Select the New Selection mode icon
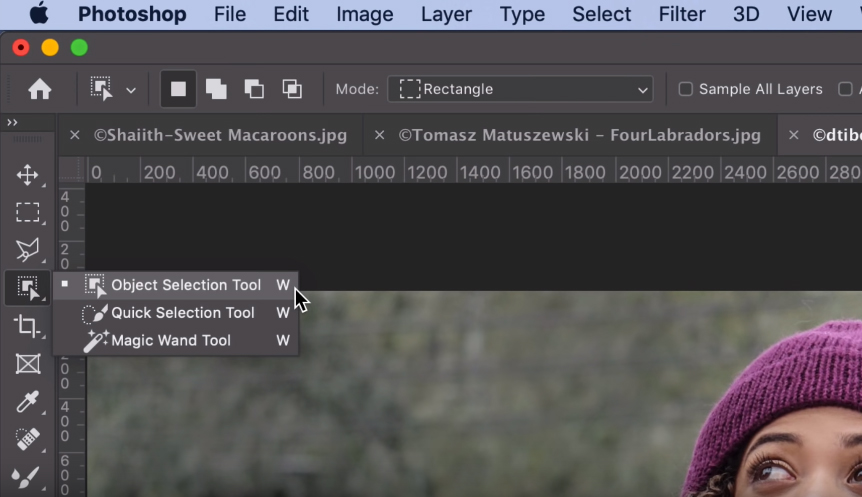This screenshot has width=862, height=497. (178, 89)
